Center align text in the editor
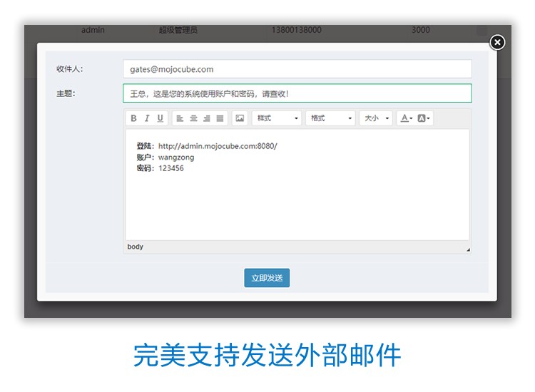Viewport: 535px width, 392px height. pyautogui.click(x=193, y=118)
